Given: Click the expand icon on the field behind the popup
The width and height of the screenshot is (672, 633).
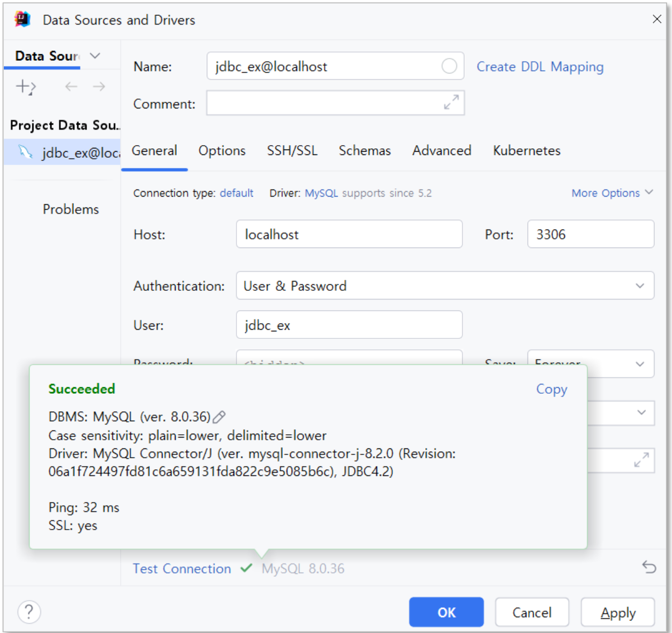Looking at the screenshot, I should pos(641,459).
